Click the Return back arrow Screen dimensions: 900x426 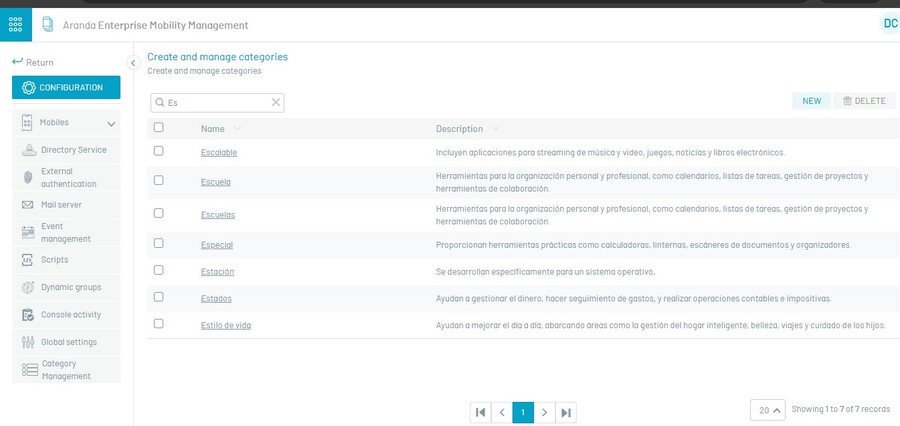click(x=33, y=62)
